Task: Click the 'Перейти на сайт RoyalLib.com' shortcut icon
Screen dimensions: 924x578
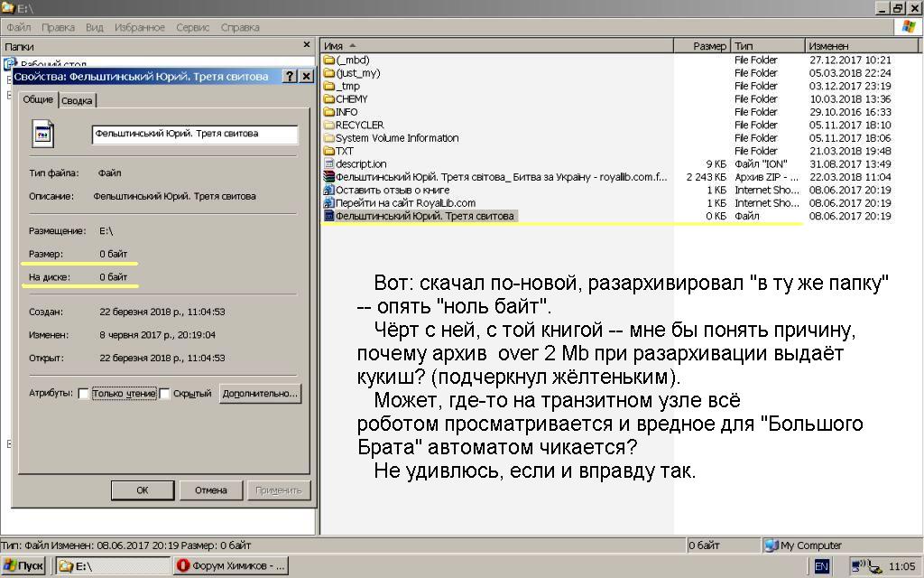Action: (x=328, y=203)
